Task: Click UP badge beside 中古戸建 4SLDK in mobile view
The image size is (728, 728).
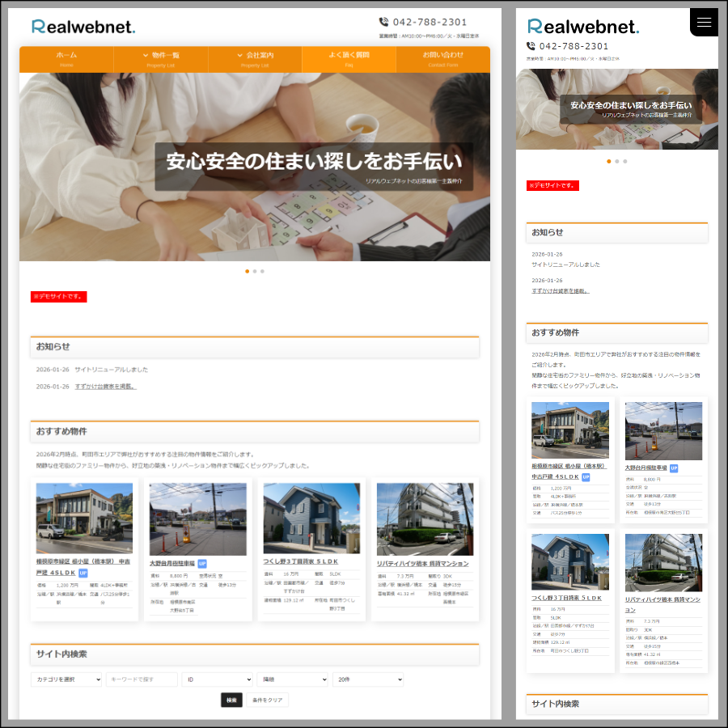Action: (586, 477)
